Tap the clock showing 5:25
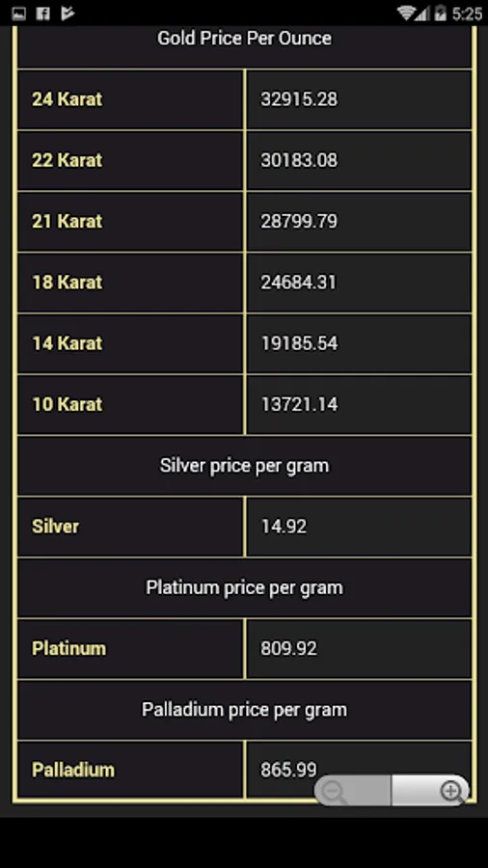Image resolution: width=488 pixels, height=868 pixels. (x=467, y=14)
